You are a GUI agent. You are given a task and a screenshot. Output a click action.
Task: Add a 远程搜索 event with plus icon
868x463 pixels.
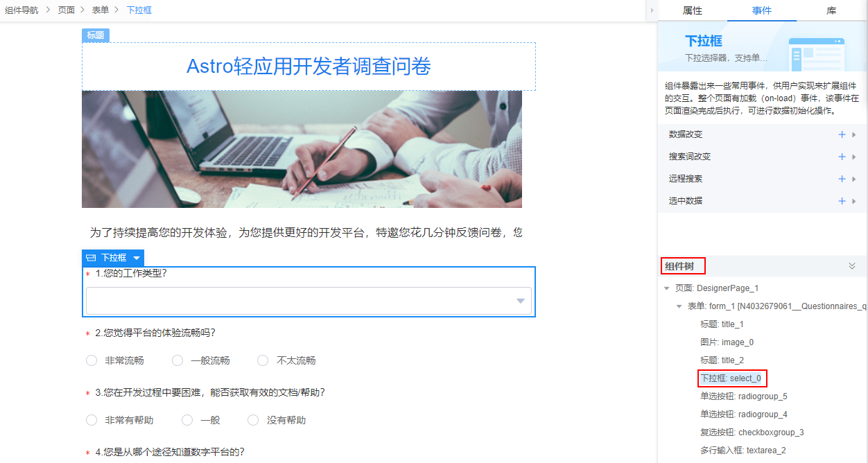point(842,179)
